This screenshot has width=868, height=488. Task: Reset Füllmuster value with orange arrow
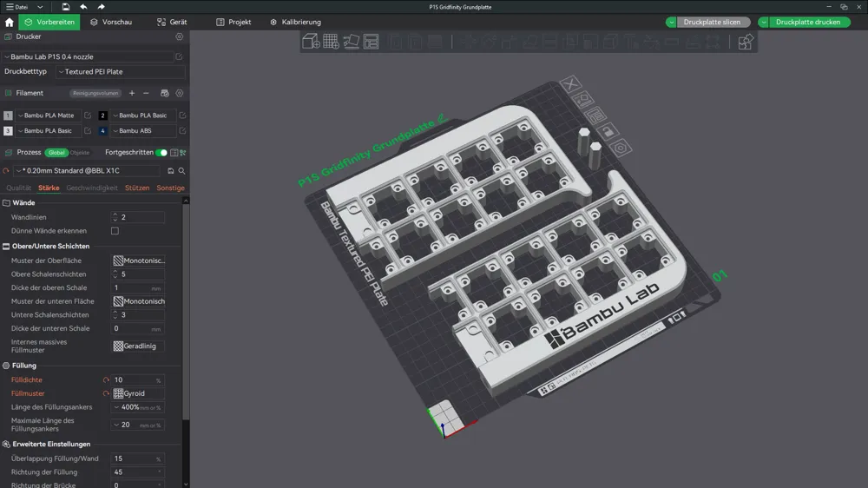[106, 393]
